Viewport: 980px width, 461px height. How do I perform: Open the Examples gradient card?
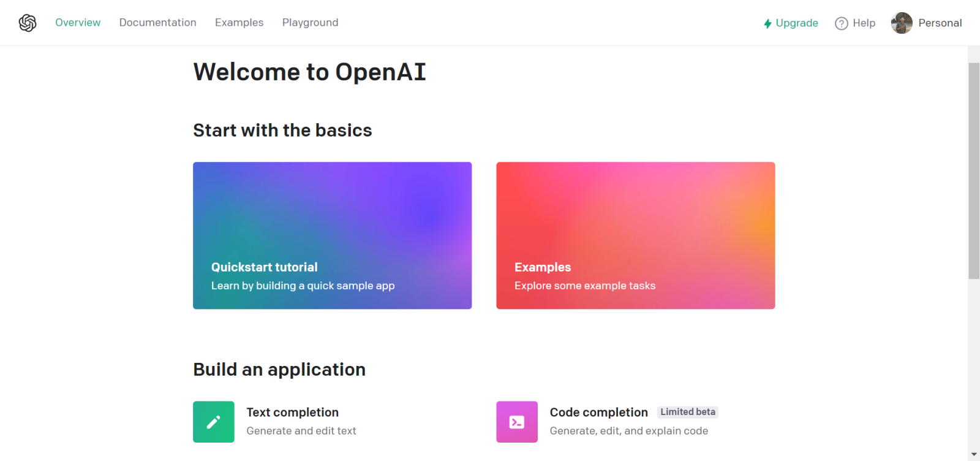(x=635, y=235)
